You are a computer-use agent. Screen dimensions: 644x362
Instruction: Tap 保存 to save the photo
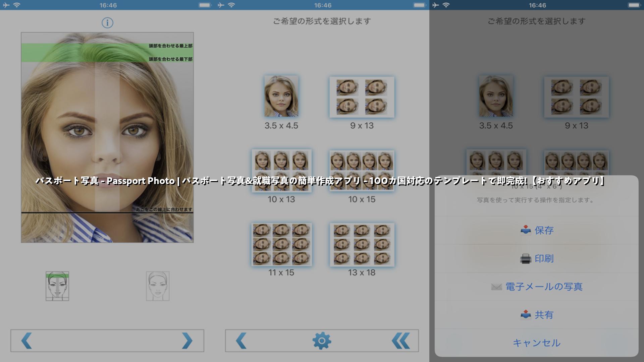click(536, 230)
